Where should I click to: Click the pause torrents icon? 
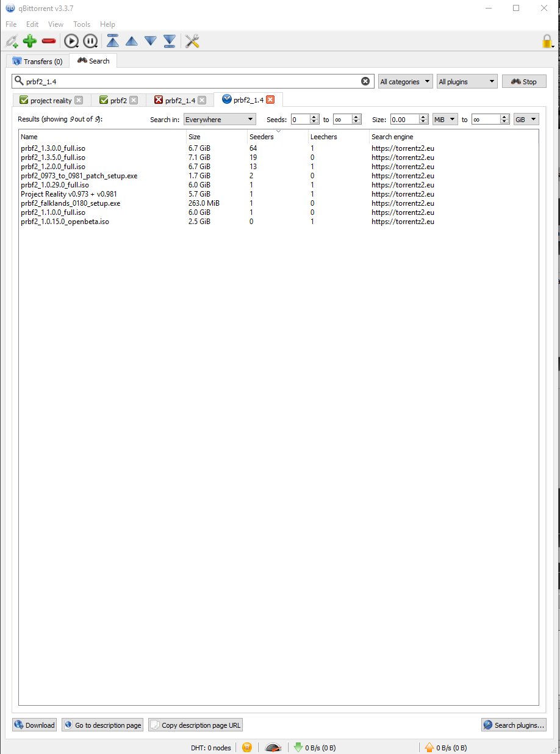(x=90, y=42)
